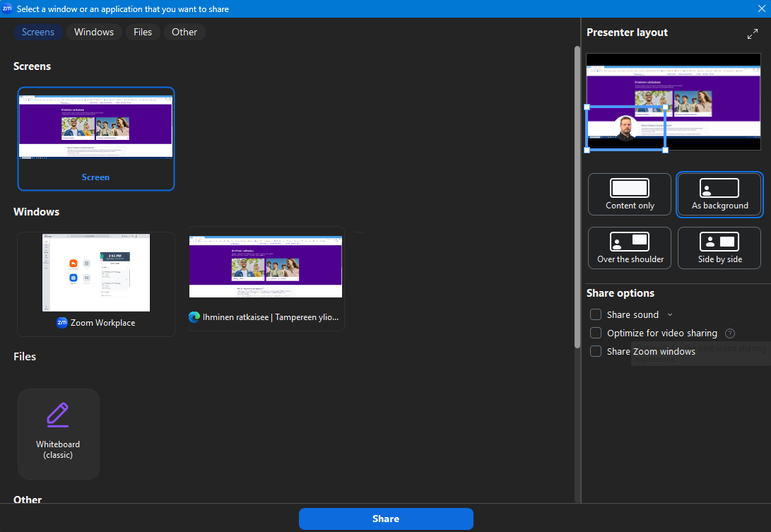
Task: Click the presenter video in the layout preview
Action: 626,128
